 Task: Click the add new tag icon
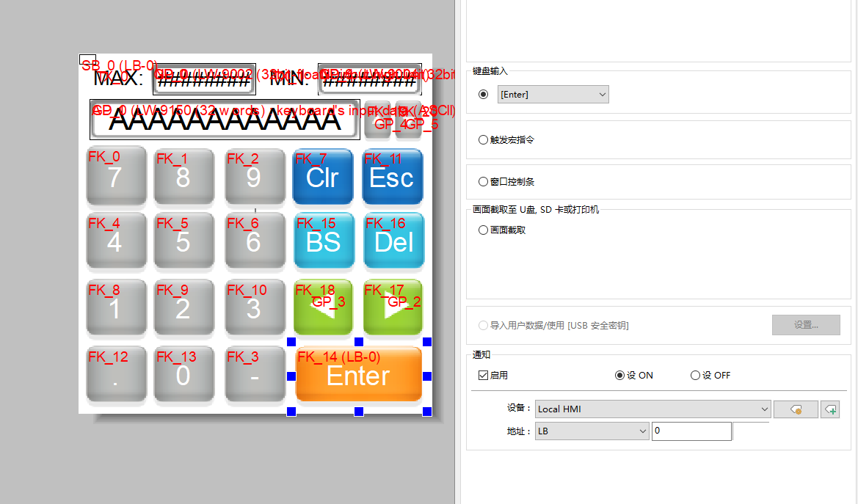coord(830,409)
